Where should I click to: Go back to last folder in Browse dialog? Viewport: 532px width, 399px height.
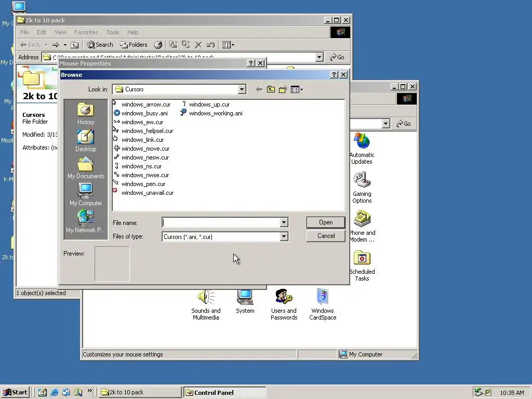pos(259,89)
